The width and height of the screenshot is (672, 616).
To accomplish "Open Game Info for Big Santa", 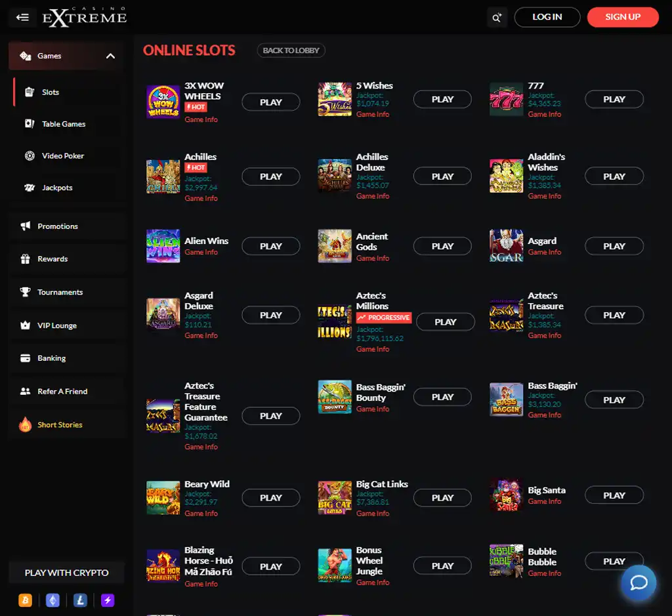I will click(x=544, y=502).
